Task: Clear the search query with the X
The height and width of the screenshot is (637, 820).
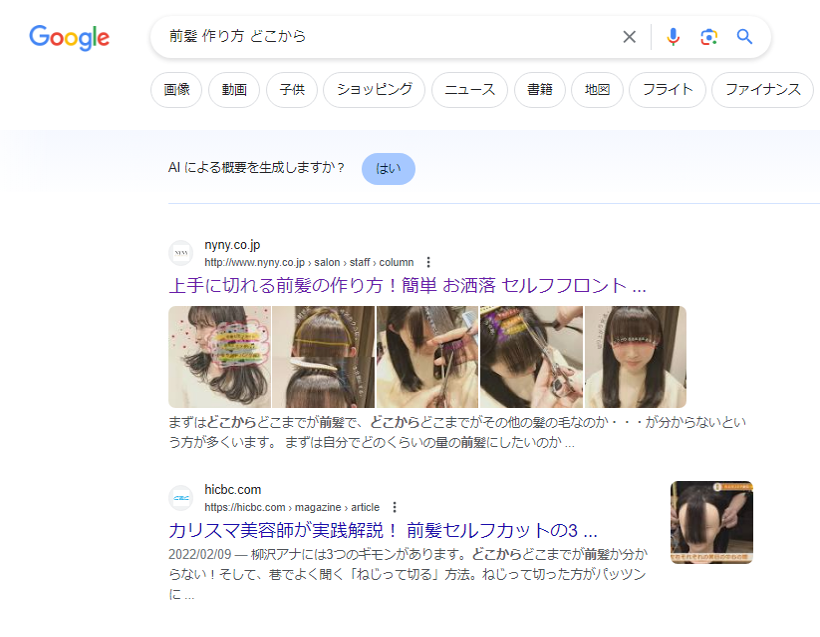Action: pos(629,36)
